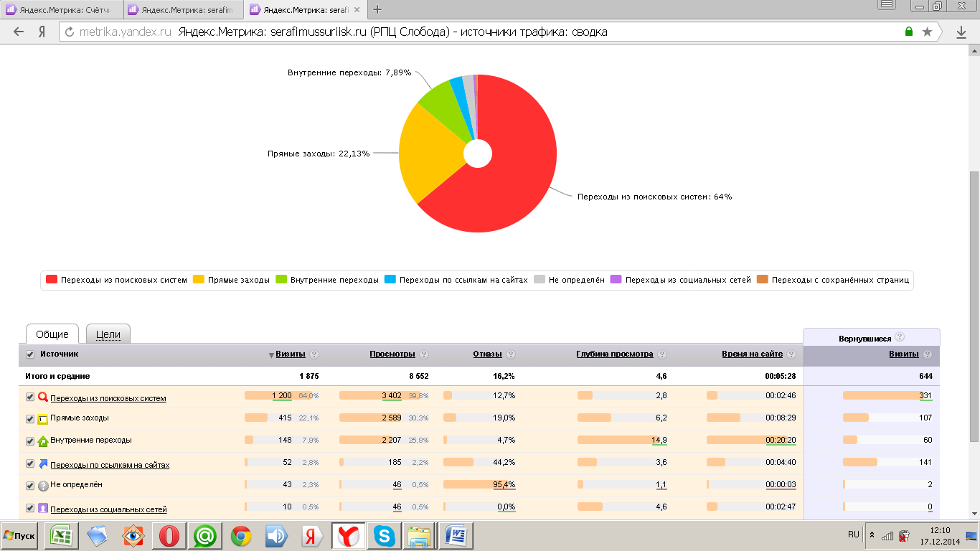Click blue legend swatch for site links

[x=390, y=280]
